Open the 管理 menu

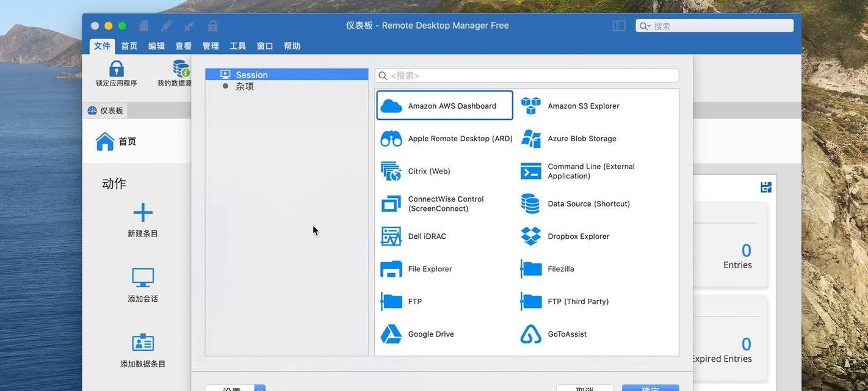click(x=211, y=46)
